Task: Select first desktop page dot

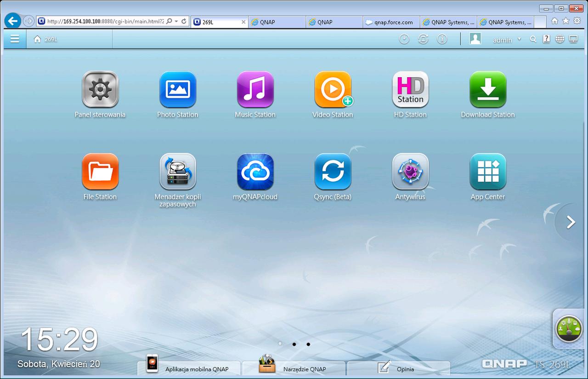Action: [280, 344]
